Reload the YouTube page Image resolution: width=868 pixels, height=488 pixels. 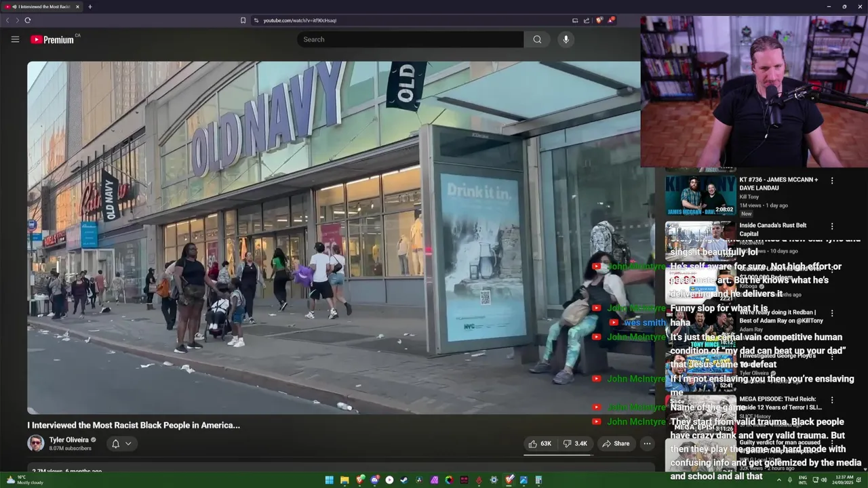click(x=28, y=20)
